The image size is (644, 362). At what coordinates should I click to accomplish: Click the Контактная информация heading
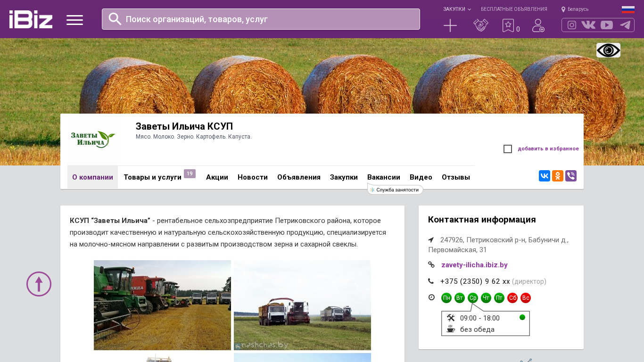click(482, 220)
